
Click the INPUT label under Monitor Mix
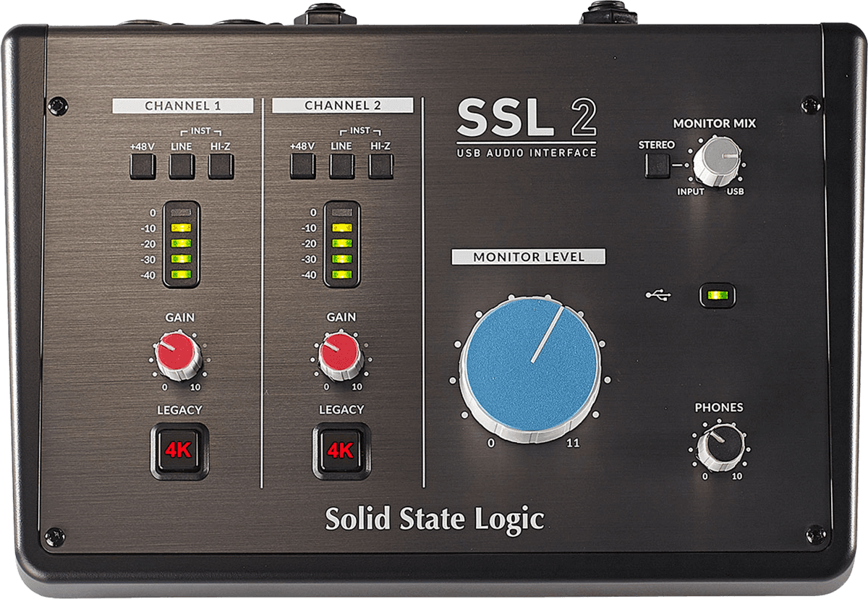(691, 192)
